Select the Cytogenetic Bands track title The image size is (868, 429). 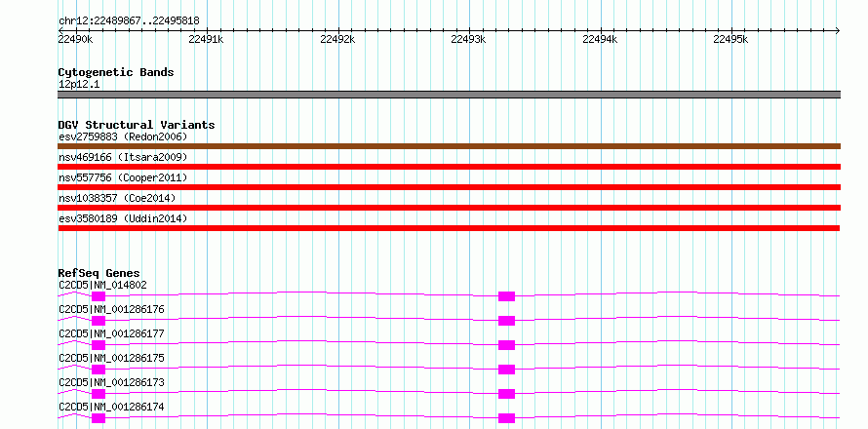116,72
